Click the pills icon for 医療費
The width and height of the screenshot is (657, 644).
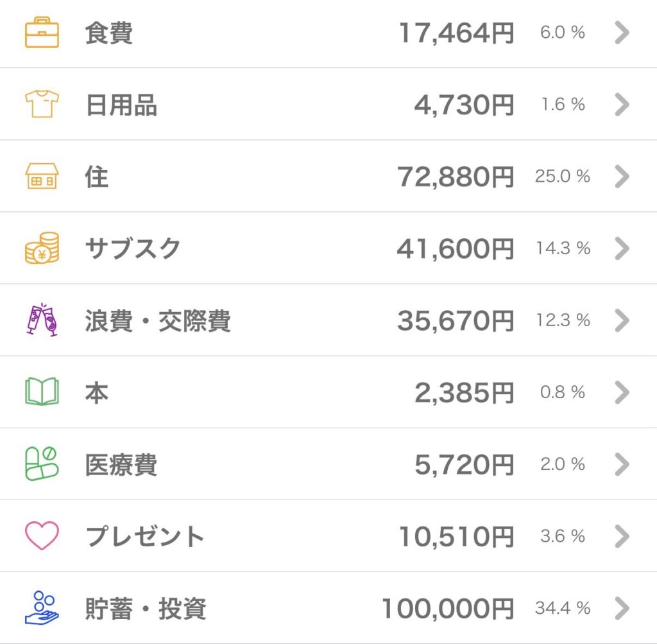pyautogui.click(x=42, y=464)
